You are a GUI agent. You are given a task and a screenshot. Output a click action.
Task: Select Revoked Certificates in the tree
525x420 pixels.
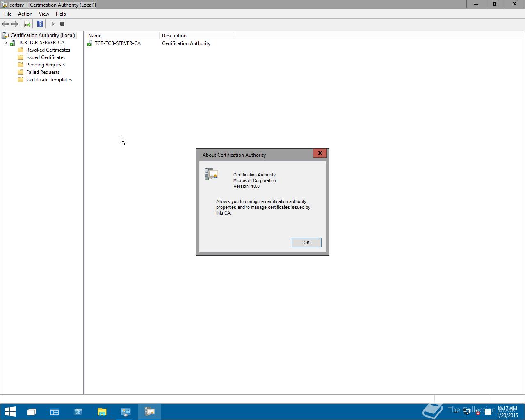tap(48, 50)
